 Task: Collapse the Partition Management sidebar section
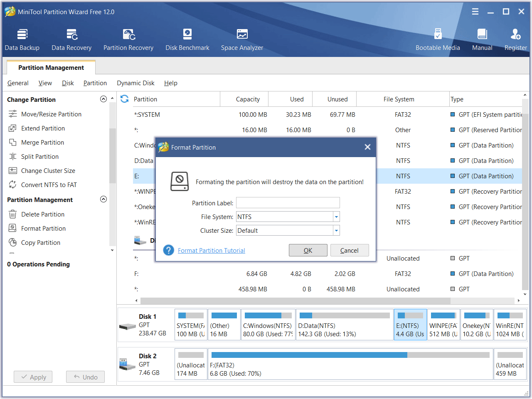tap(103, 199)
